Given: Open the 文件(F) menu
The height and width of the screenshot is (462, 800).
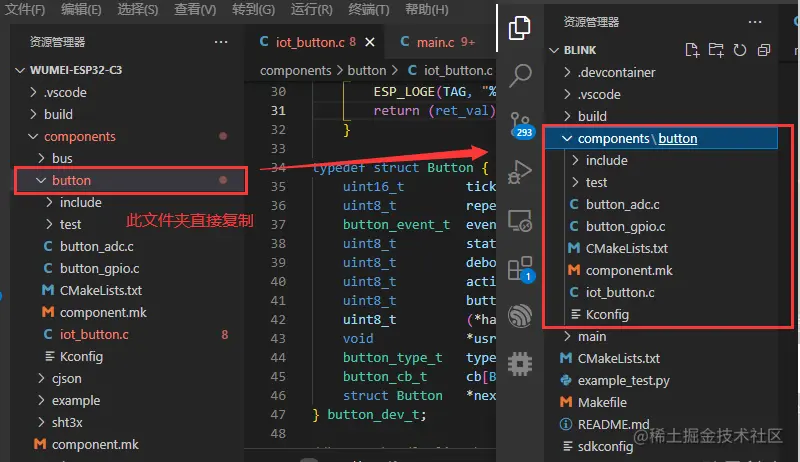Looking at the screenshot, I should [24, 9].
